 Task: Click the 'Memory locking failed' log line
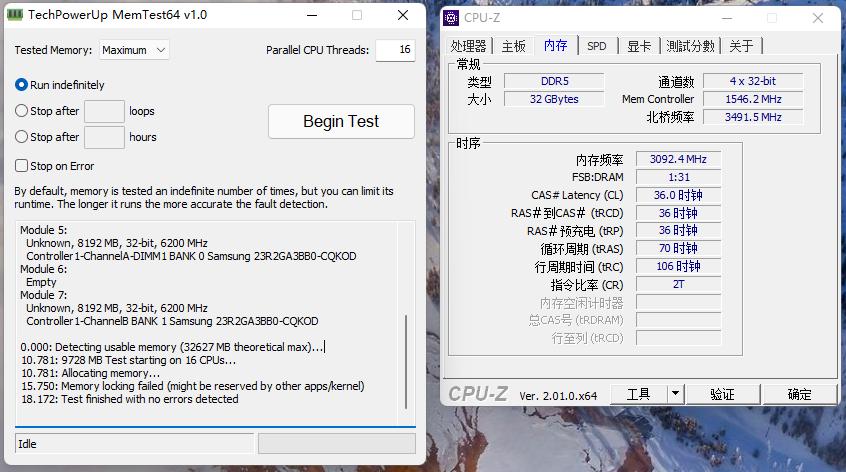[193, 386]
